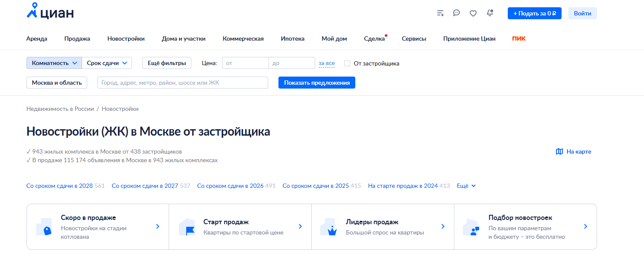Open the Сделка menu item

pyautogui.click(x=375, y=39)
